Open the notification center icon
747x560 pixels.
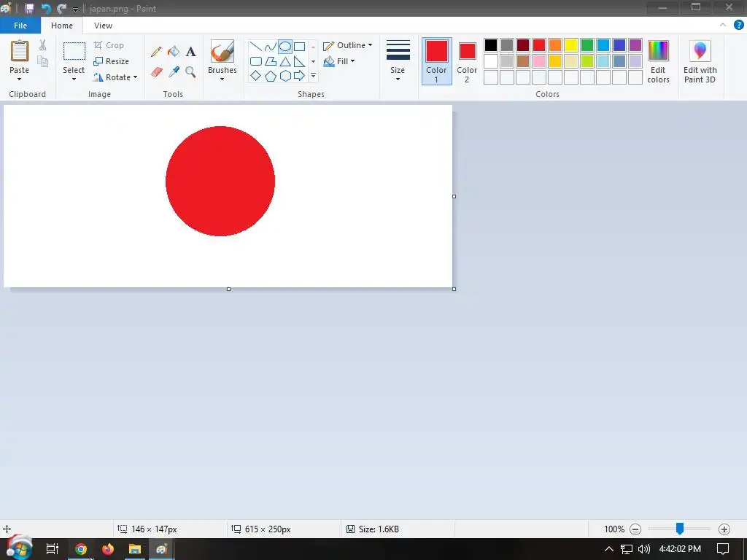point(723,548)
